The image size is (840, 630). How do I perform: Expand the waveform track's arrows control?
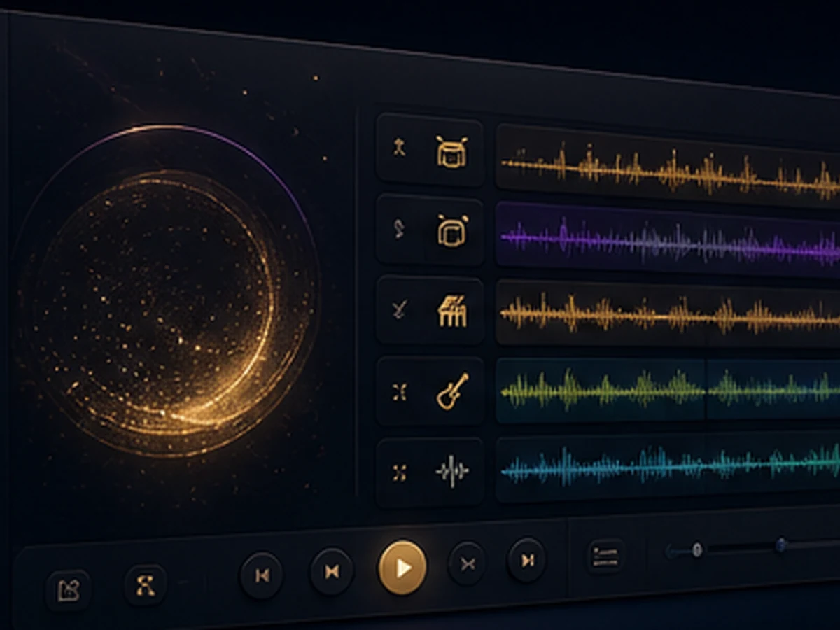(x=400, y=472)
